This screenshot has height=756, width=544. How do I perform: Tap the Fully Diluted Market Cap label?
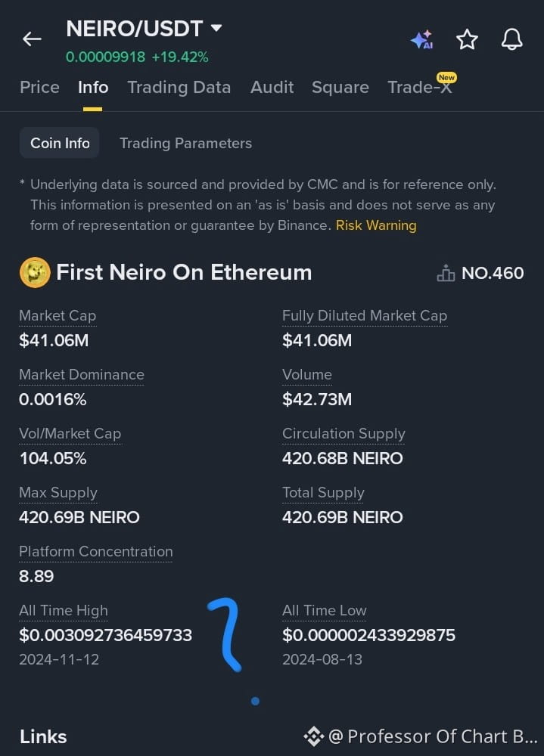365,316
